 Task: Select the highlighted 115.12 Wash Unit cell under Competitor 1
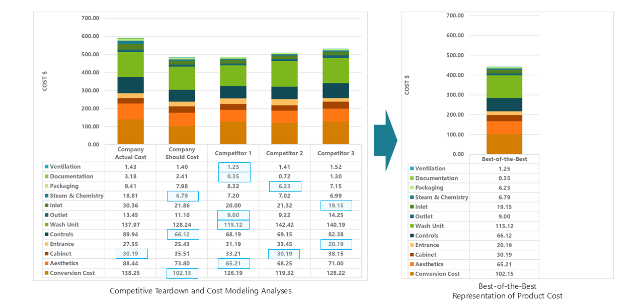233,225
